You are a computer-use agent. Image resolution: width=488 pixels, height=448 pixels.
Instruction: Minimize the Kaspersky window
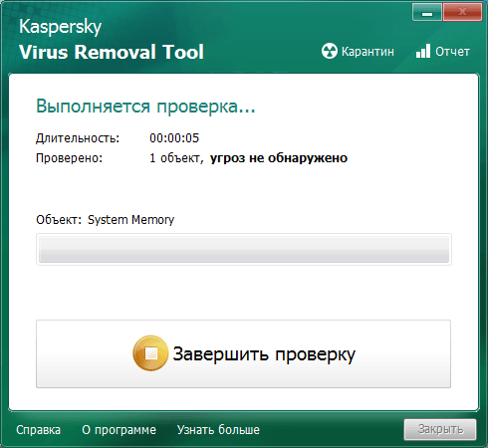427,13
